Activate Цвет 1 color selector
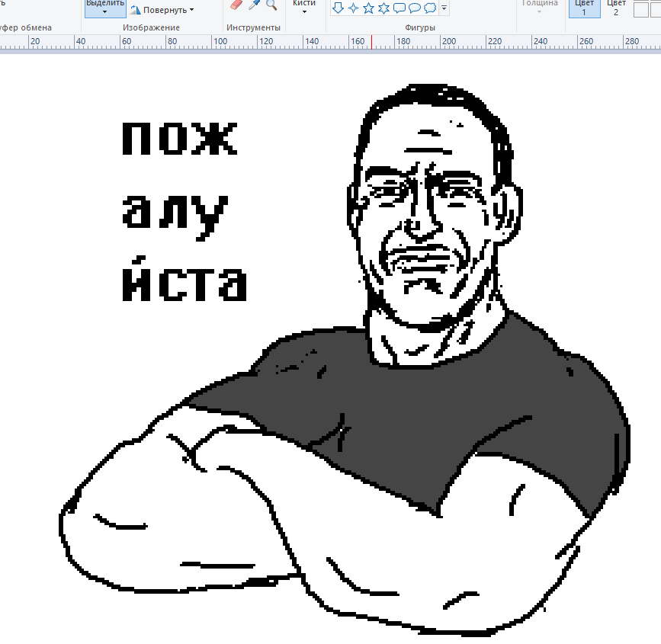This screenshot has height=644, width=661. click(584, 8)
